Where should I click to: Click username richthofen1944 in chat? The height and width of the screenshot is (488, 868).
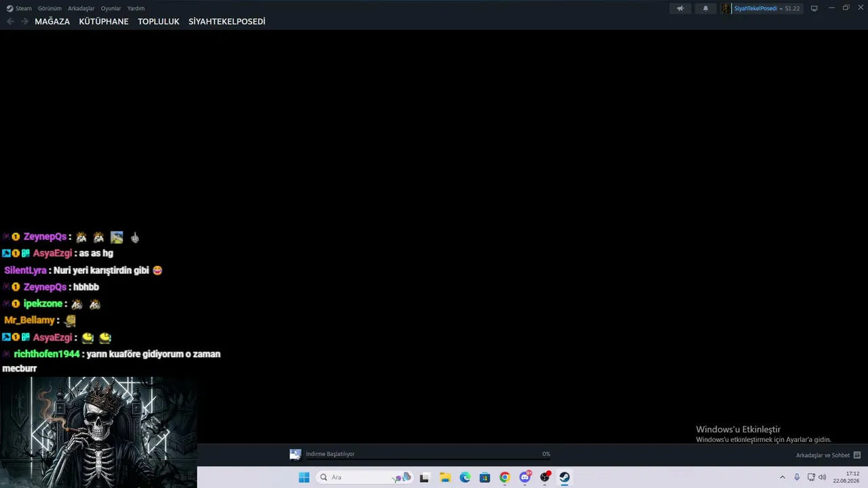(x=47, y=354)
